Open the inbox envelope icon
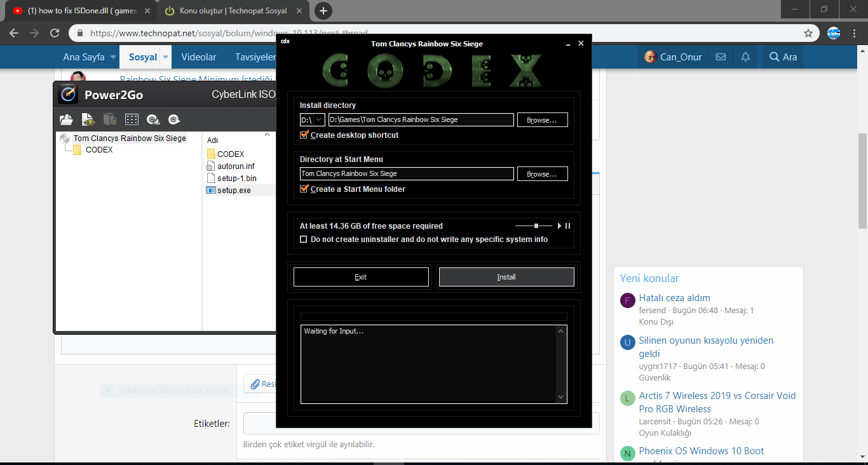This screenshot has height=465, width=868. (721, 57)
